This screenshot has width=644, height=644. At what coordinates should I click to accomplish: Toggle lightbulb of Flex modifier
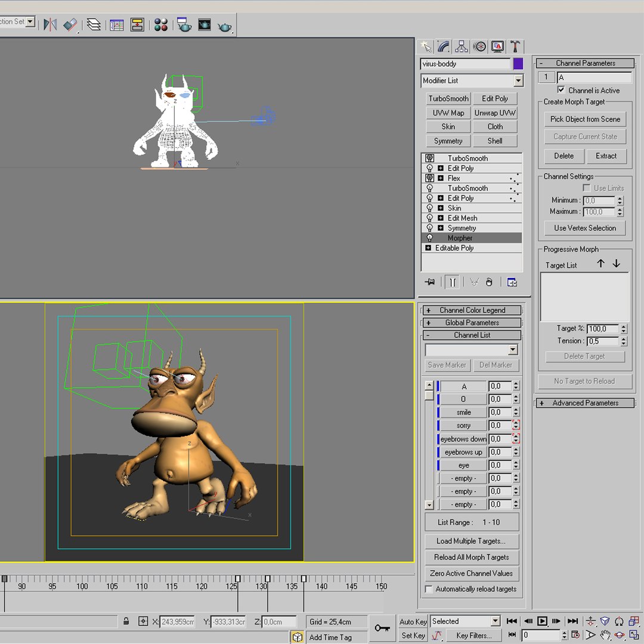[429, 178]
